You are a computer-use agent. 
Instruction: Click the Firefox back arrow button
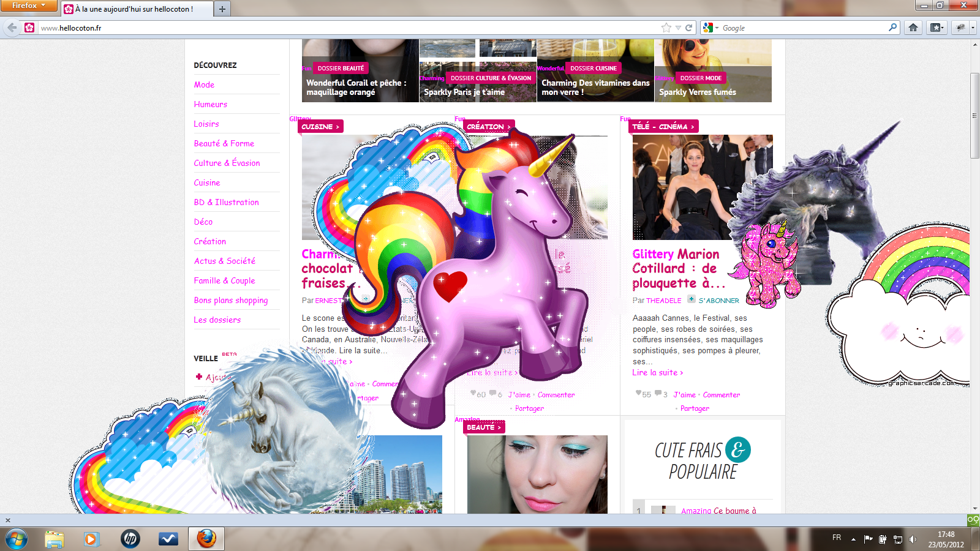tap(12, 28)
